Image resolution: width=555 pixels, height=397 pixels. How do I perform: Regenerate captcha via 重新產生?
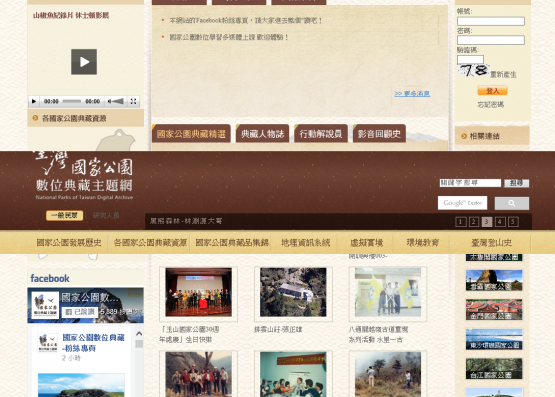503,74
